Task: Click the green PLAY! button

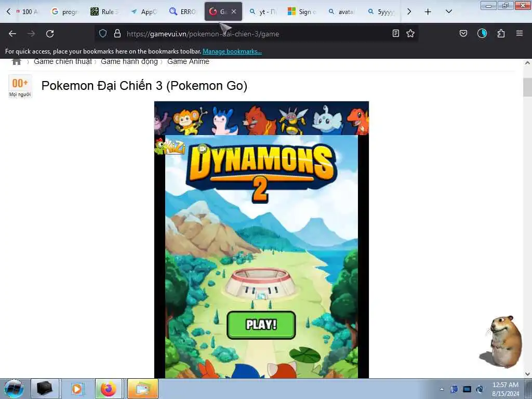Action: point(261,325)
